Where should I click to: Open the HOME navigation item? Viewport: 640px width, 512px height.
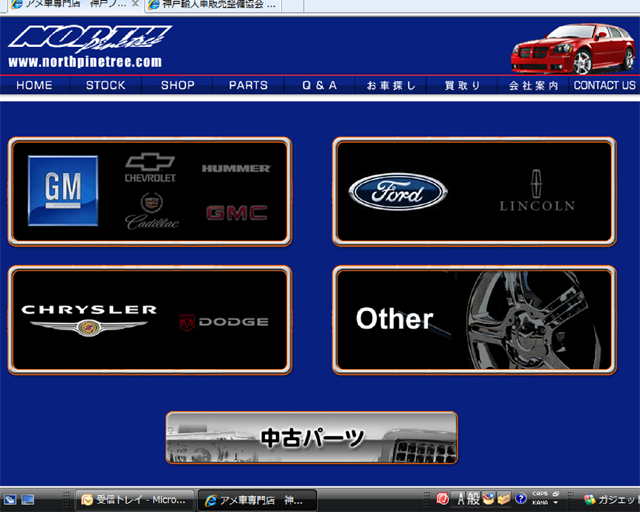[34, 85]
